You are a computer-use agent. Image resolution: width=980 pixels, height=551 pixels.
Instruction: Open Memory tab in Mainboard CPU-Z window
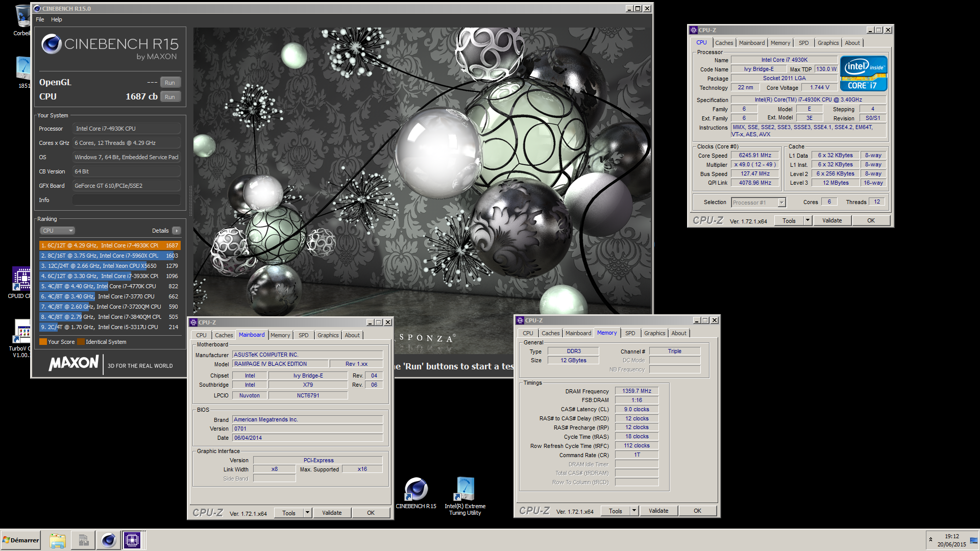pos(280,335)
